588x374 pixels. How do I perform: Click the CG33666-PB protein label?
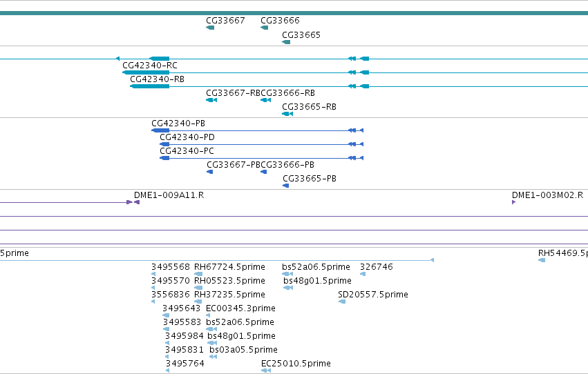click(287, 165)
